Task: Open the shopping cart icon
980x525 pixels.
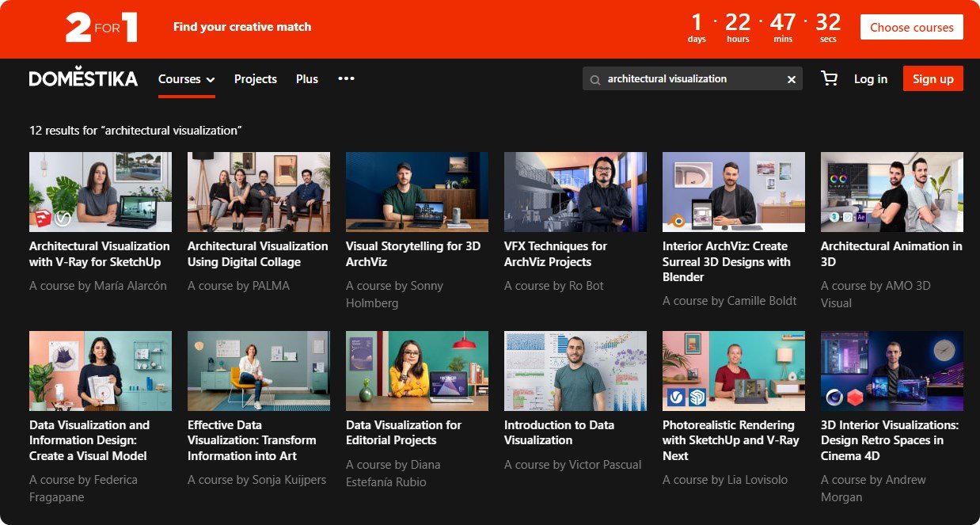Action: point(829,78)
